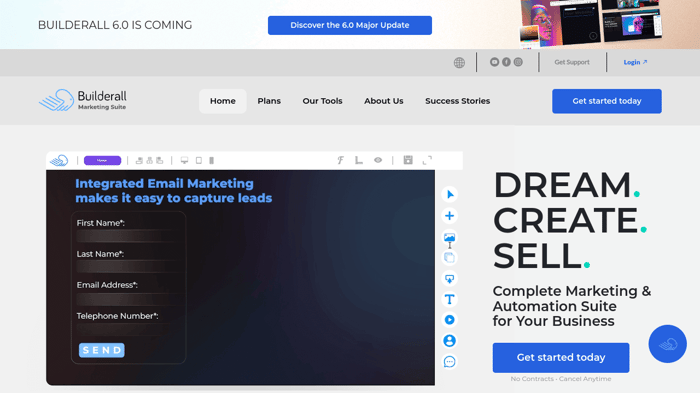Click the popup download-screen tool icon

(450, 279)
